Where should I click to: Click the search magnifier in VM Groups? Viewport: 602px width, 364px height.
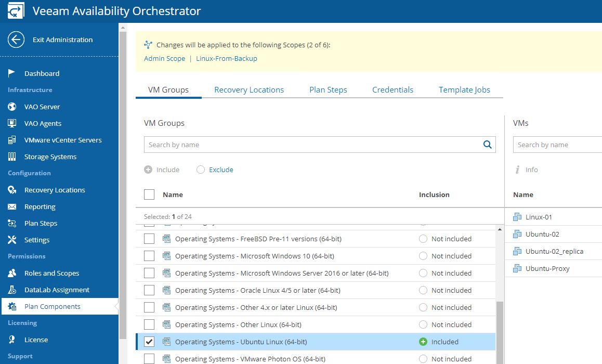coord(487,145)
